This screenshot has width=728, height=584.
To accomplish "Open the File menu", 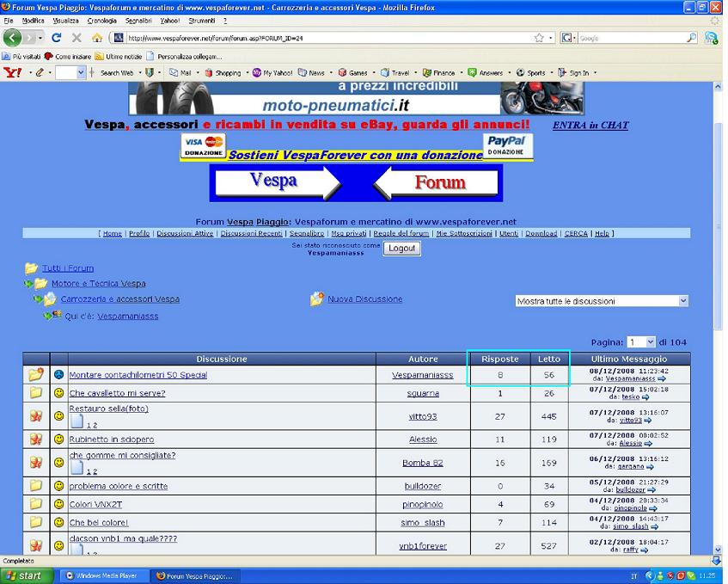I will point(9,21).
